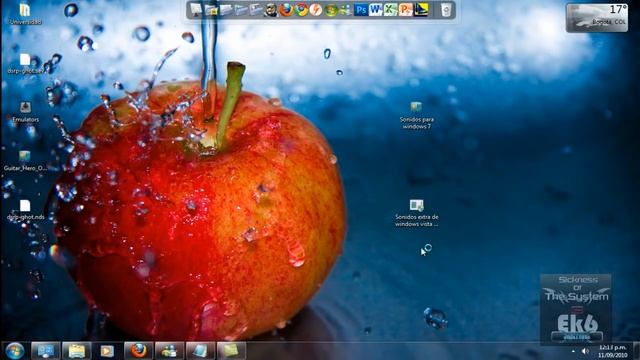The width and height of the screenshot is (640, 360).
Task: Open the character face icon in dock
Action: [x=270, y=10]
